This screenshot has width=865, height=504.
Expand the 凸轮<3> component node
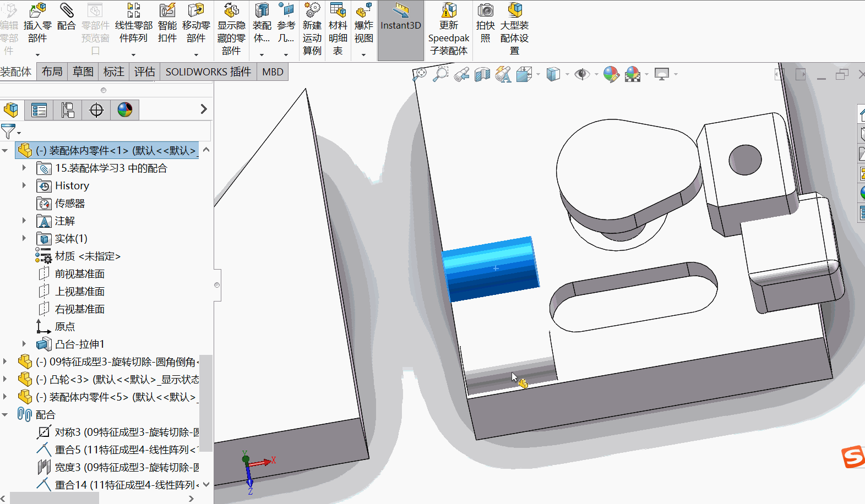[x=5, y=379]
